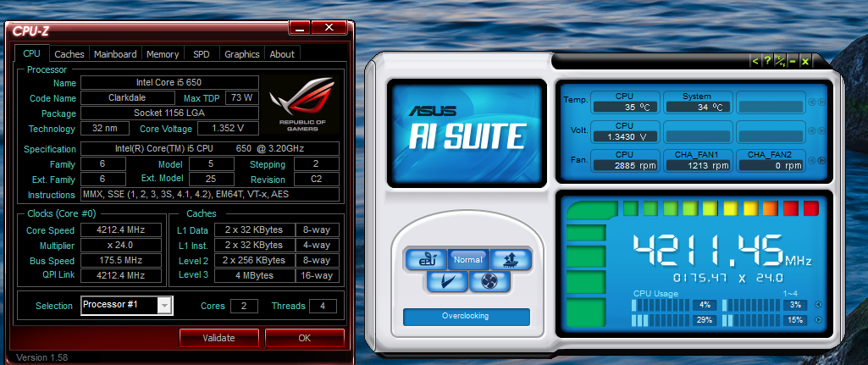Click the Name field showing Intel Core i5 650
The height and width of the screenshot is (365, 868).
tap(169, 82)
